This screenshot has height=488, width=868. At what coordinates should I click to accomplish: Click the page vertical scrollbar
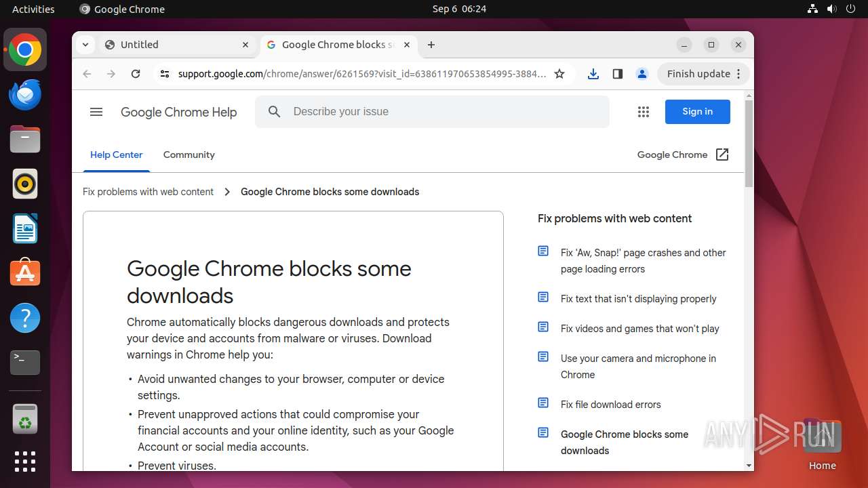(x=749, y=143)
